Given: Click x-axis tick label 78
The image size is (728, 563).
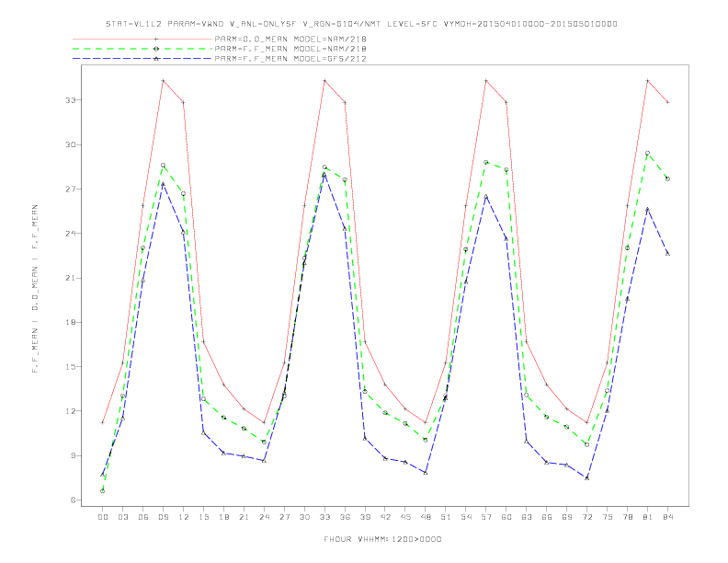Looking at the screenshot, I should pos(627,517).
